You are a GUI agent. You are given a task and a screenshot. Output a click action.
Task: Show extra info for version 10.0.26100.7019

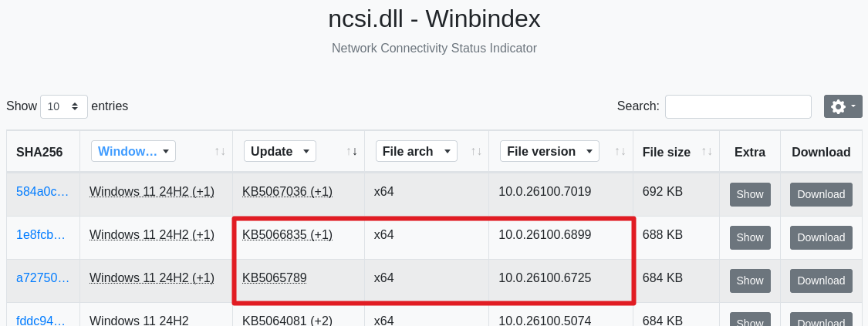[x=749, y=194]
